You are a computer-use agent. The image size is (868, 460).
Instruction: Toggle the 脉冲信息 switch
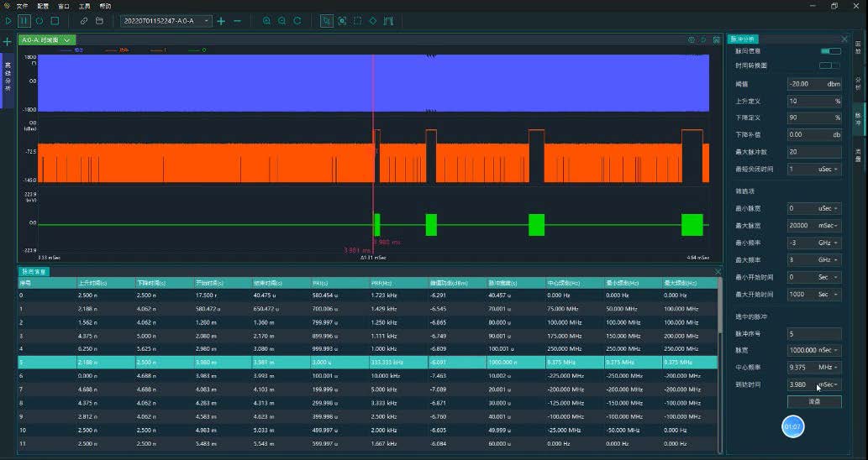[x=829, y=51]
